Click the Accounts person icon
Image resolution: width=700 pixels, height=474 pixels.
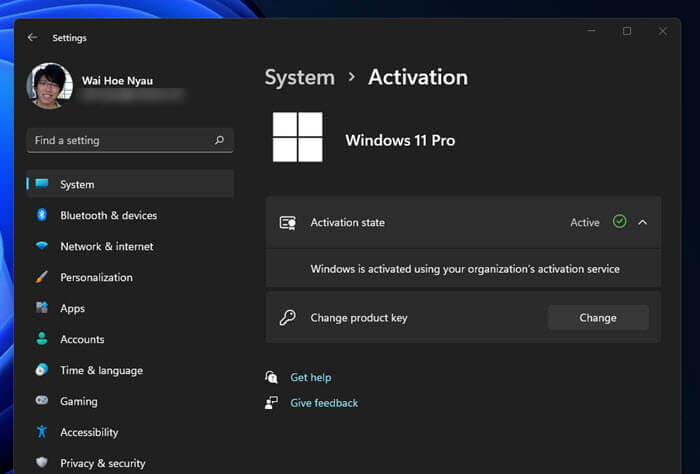42,339
